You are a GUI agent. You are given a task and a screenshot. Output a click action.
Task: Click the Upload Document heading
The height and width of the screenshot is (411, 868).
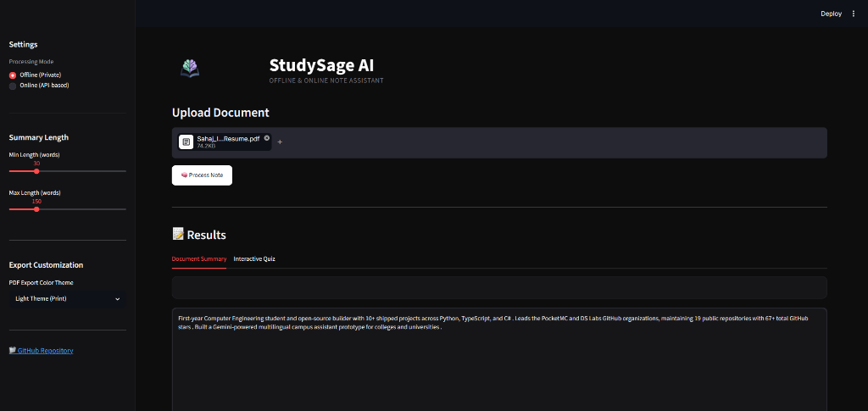coord(220,113)
